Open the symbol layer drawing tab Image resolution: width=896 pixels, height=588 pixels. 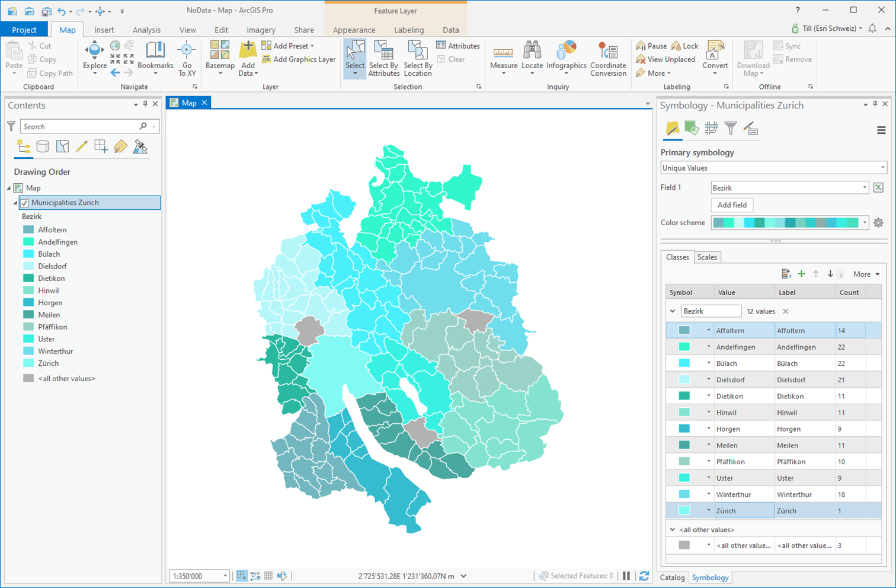tap(711, 128)
